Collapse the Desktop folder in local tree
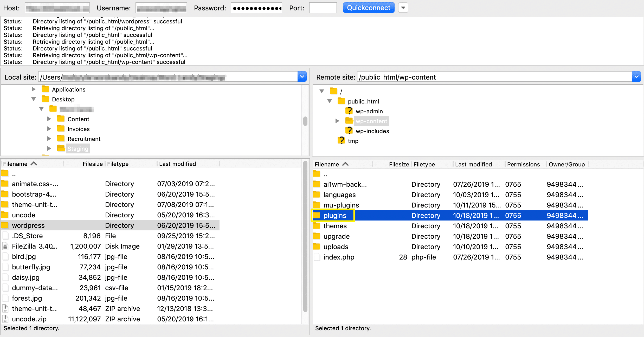 tap(33, 99)
